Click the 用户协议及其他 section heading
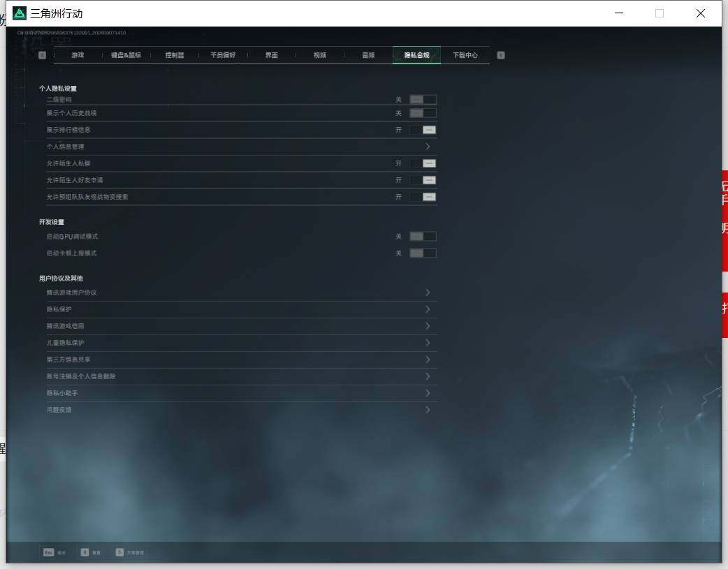 coord(61,279)
